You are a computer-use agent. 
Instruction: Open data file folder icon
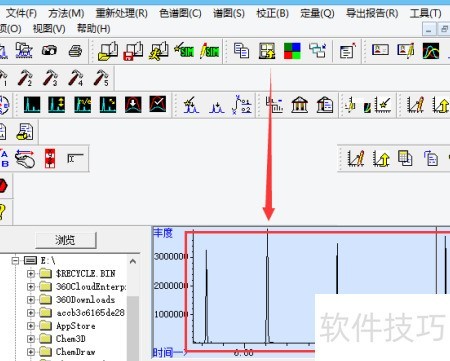click(x=108, y=51)
